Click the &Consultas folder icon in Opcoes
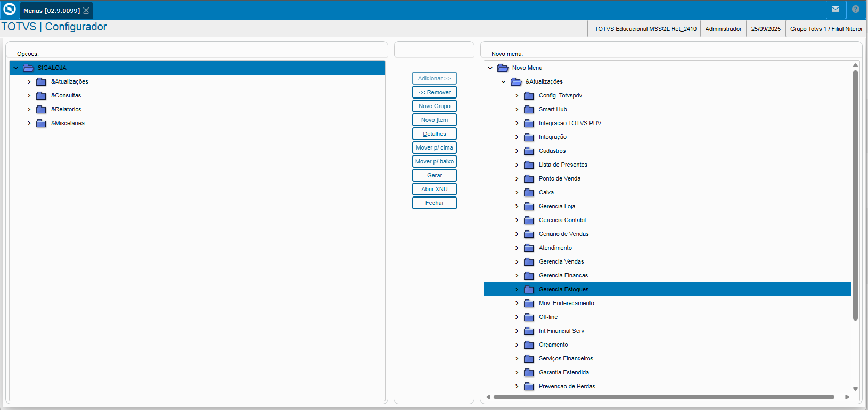This screenshot has width=868, height=410. (41, 95)
